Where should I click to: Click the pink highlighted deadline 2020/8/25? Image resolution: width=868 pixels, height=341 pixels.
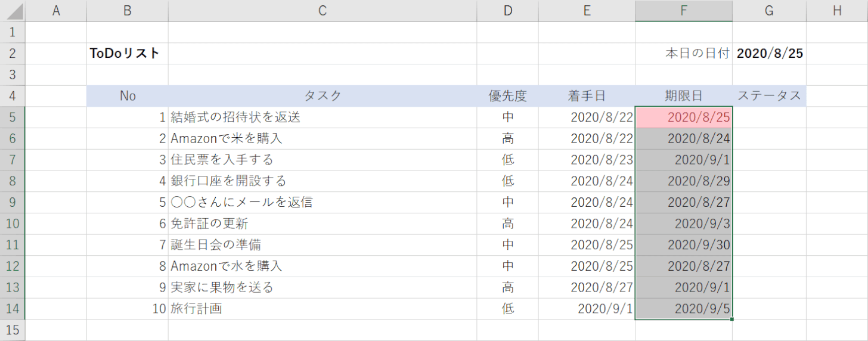click(x=684, y=117)
